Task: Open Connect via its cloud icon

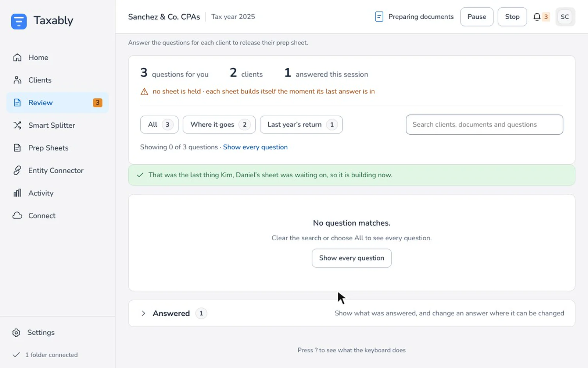Action: [x=17, y=216]
